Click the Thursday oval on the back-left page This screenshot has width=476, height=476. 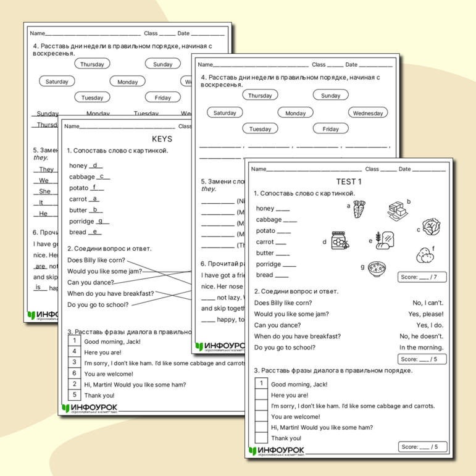click(x=92, y=64)
